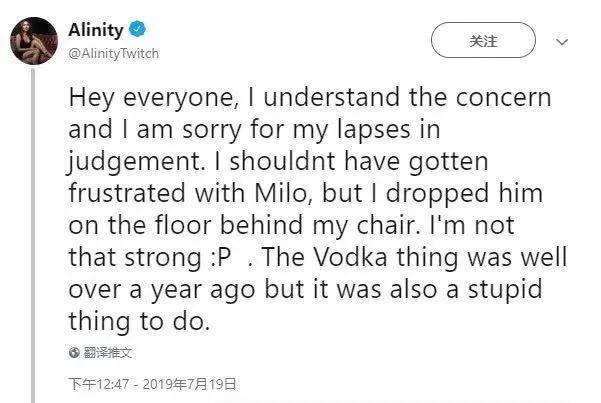Open the @AlinityTwitch handle link
601x403 pixels.
(113, 53)
